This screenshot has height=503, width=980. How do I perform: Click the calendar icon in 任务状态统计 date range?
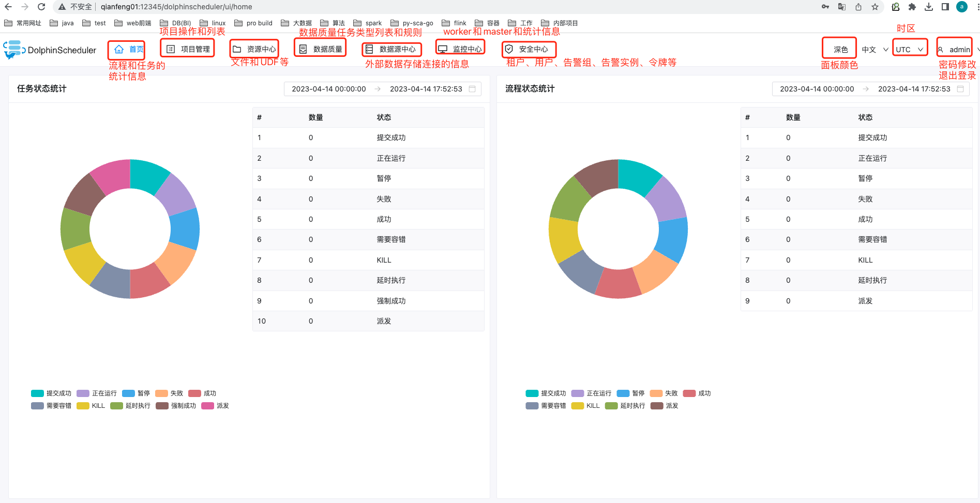click(x=472, y=89)
